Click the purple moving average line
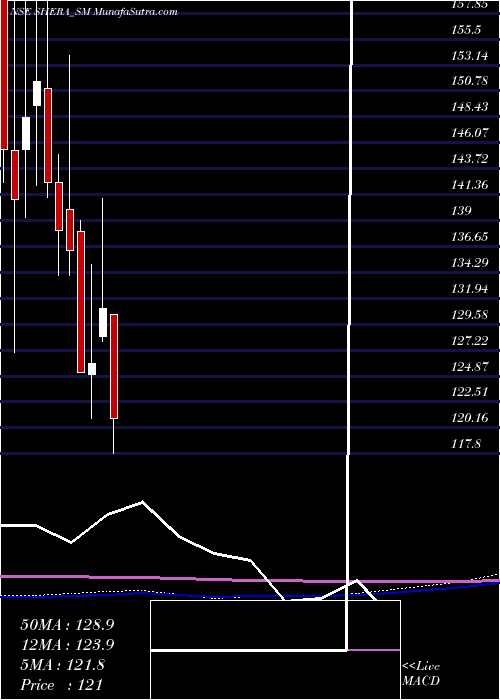The height and width of the screenshot is (700, 500). point(250,580)
